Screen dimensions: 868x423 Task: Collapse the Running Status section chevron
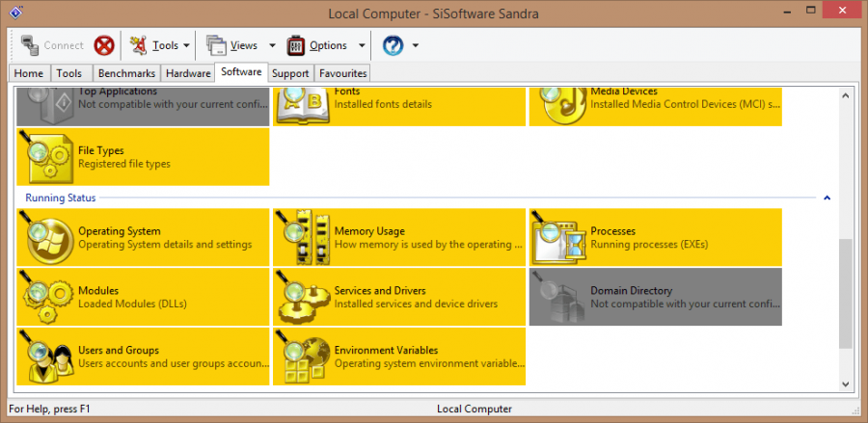[x=827, y=198]
